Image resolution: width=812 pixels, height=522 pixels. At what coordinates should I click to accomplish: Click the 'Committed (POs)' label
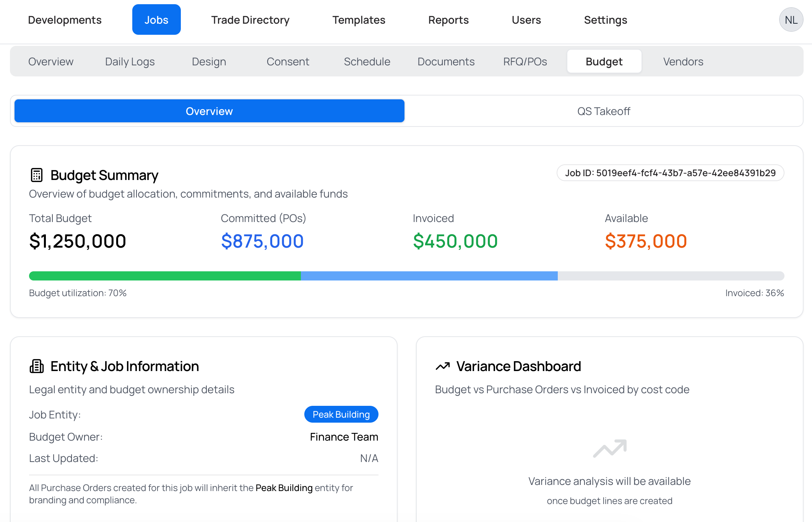click(x=263, y=218)
